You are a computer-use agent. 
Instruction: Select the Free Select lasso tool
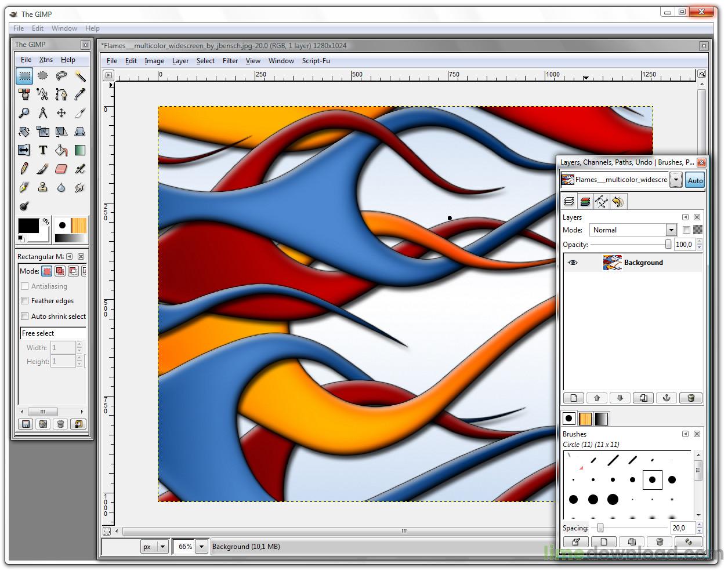tap(61, 76)
